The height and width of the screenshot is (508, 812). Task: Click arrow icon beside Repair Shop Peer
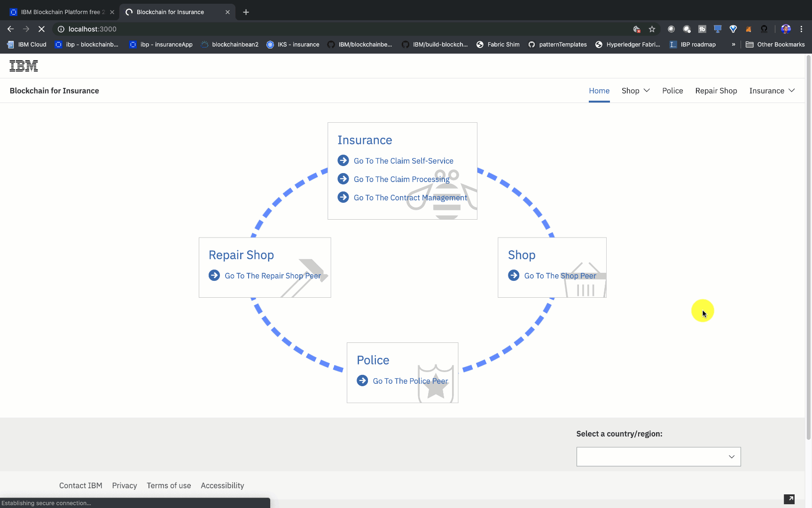coord(214,275)
